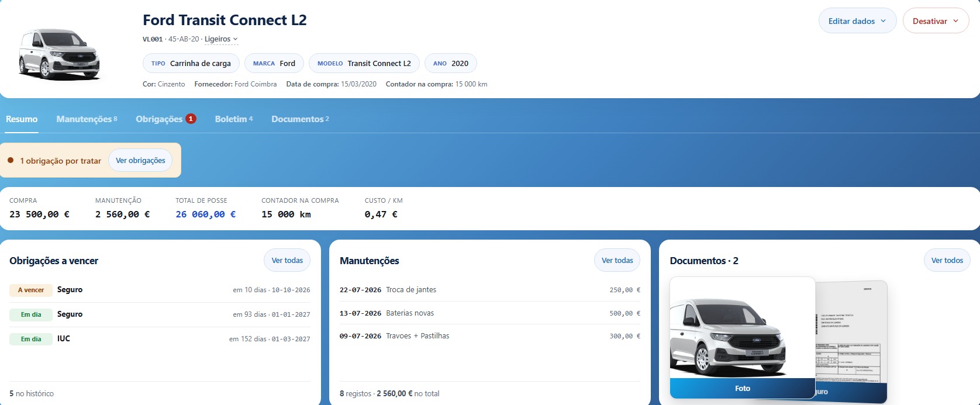Open the Foto document thumbnail
The height and width of the screenshot is (405, 980).
click(x=743, y=337)
